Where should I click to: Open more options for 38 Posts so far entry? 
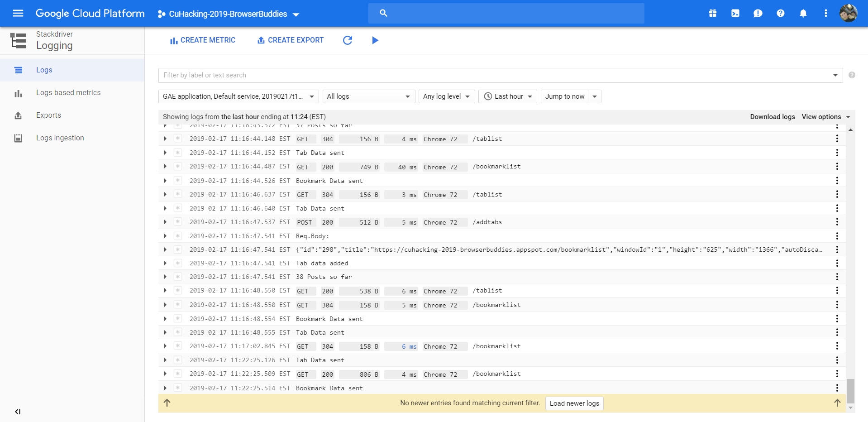pyautogui.click(x=837, y=277)
